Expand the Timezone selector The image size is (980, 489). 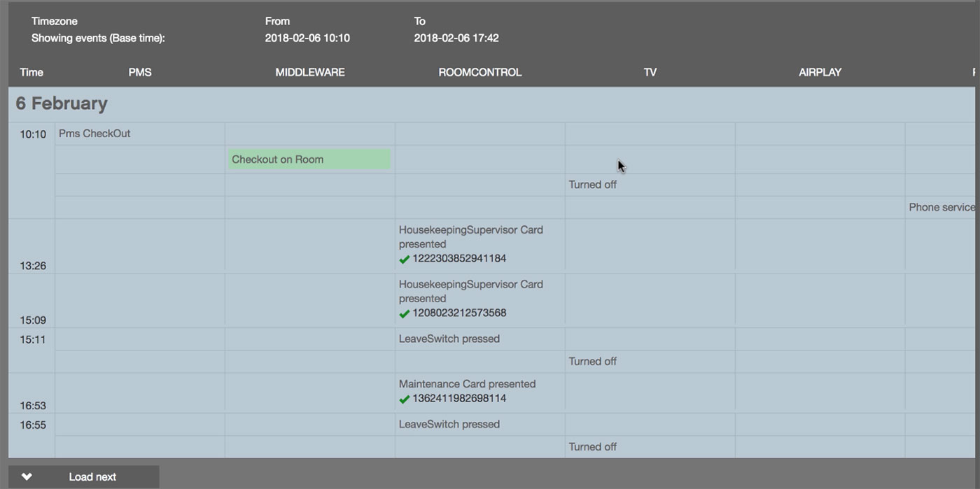(53, 21)
